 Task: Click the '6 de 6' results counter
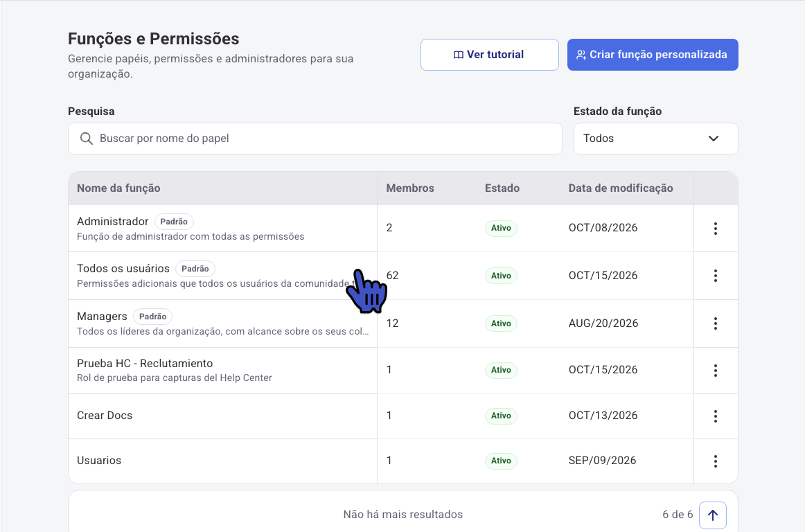click(678, 515)
